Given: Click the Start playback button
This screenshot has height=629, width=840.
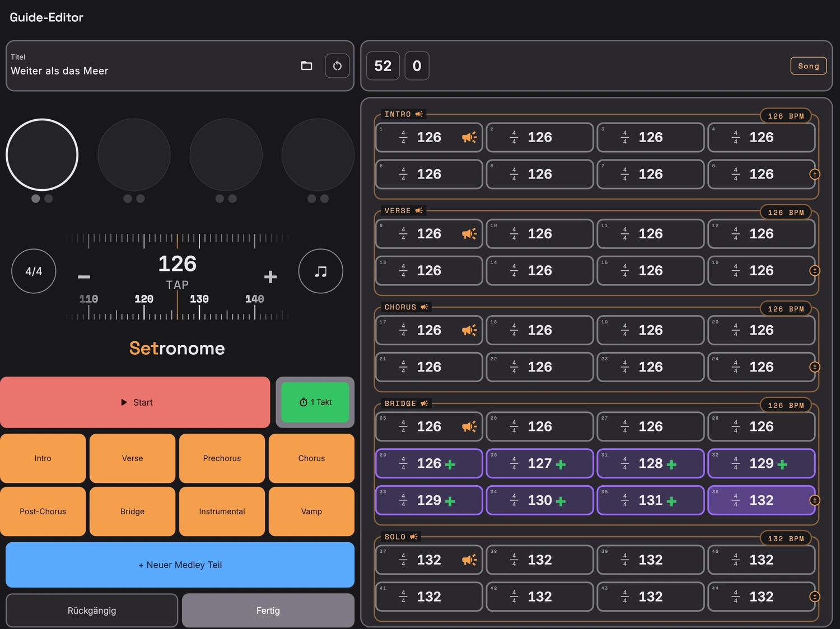Looking at the screenshot, I should 135,402.
